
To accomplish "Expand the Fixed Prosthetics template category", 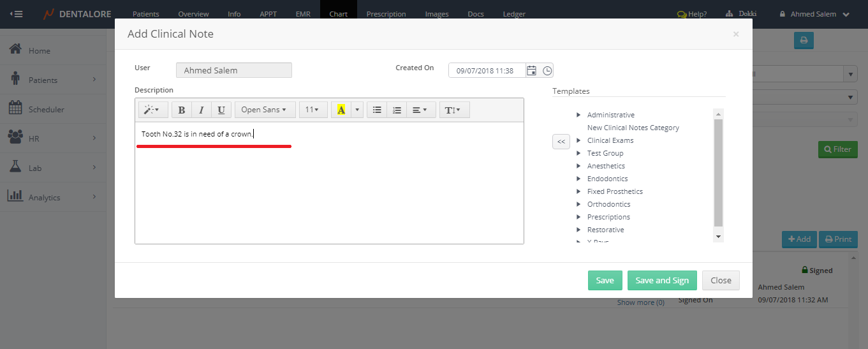I will click(x=578, y=191).
